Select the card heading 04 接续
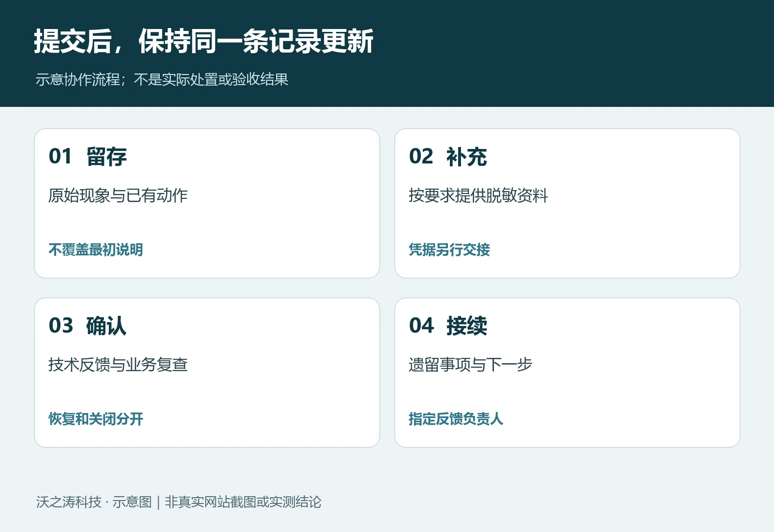 coord(448,326)
